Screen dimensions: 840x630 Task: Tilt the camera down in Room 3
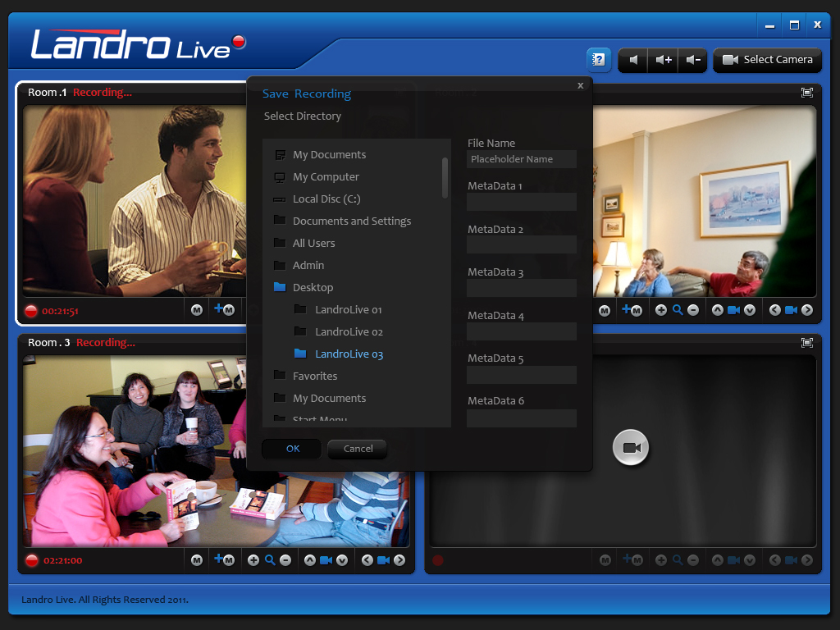click(x=342, y=560)
